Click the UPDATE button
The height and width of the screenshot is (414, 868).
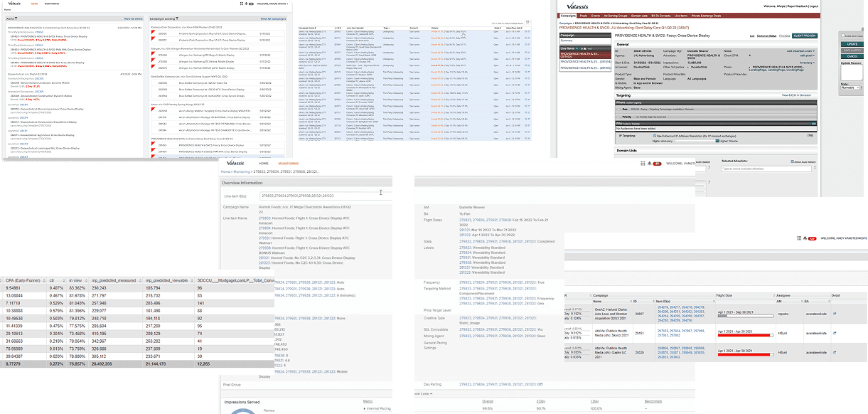coord(852,44)
